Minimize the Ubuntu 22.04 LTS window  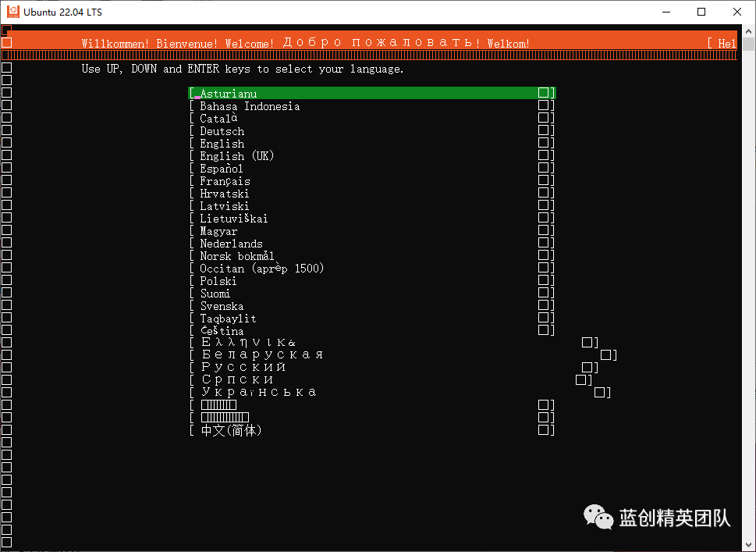click(666, 12)
